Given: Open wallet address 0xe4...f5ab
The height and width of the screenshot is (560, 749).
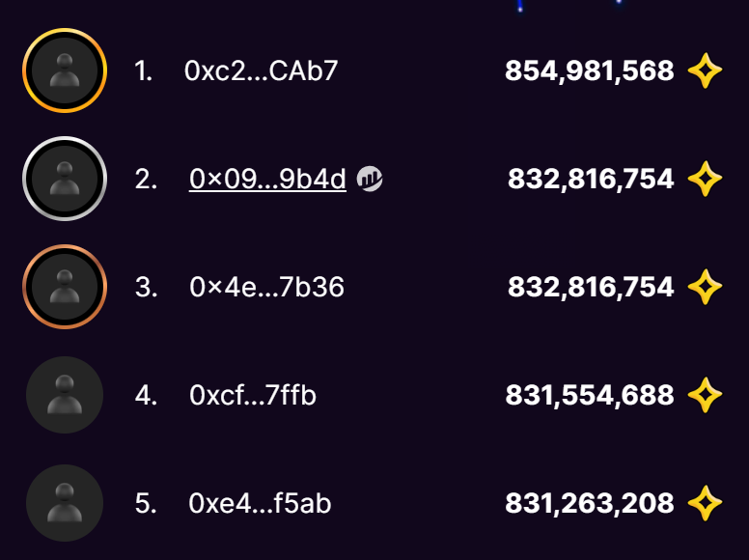Looking at the screenshot, I should pyautogui.click(x=260, y=503).
